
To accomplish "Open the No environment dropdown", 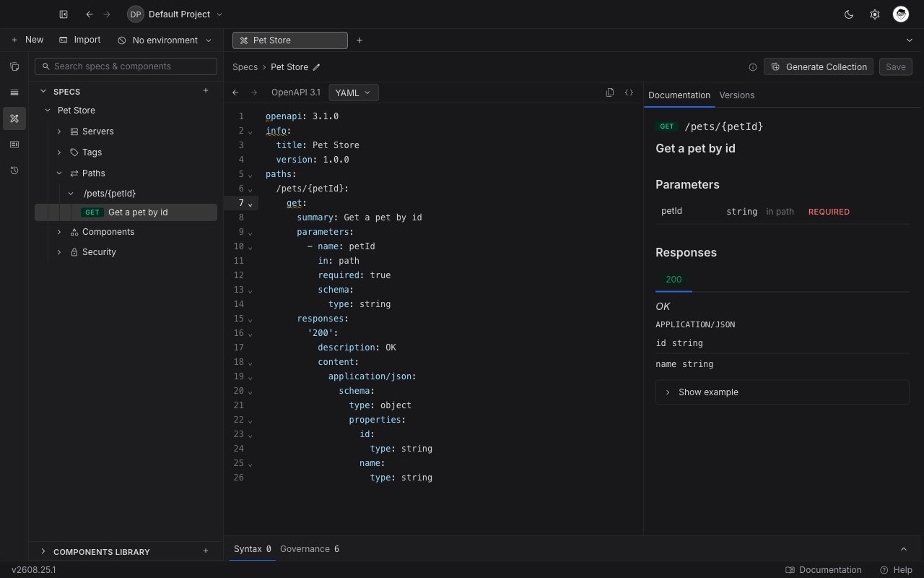I will pyautogui.click(x=165, y=40).
